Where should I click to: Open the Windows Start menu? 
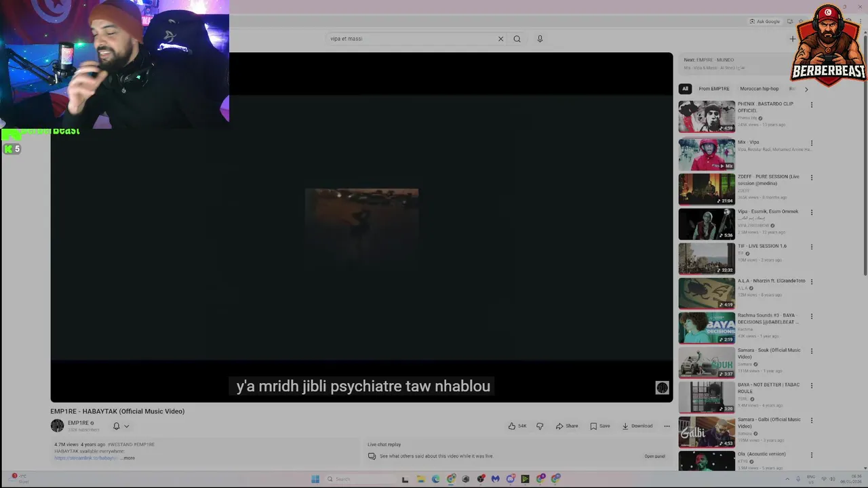[x=315, y=479]
